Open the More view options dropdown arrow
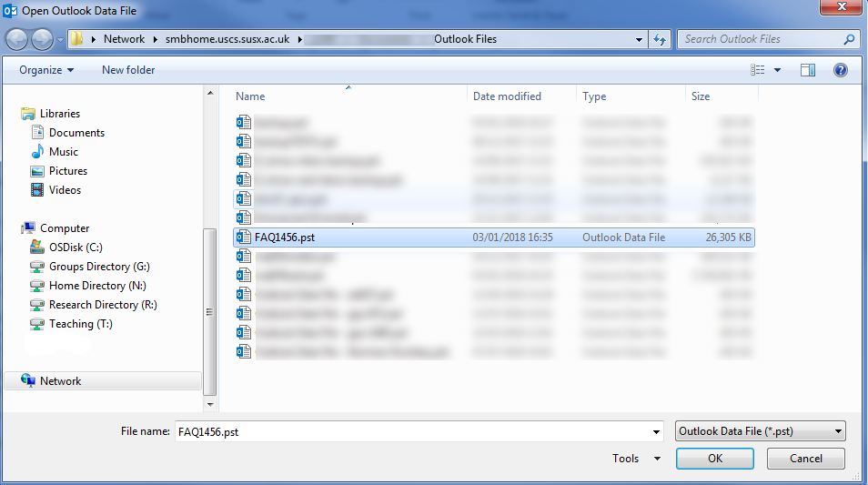 (777, 70)
